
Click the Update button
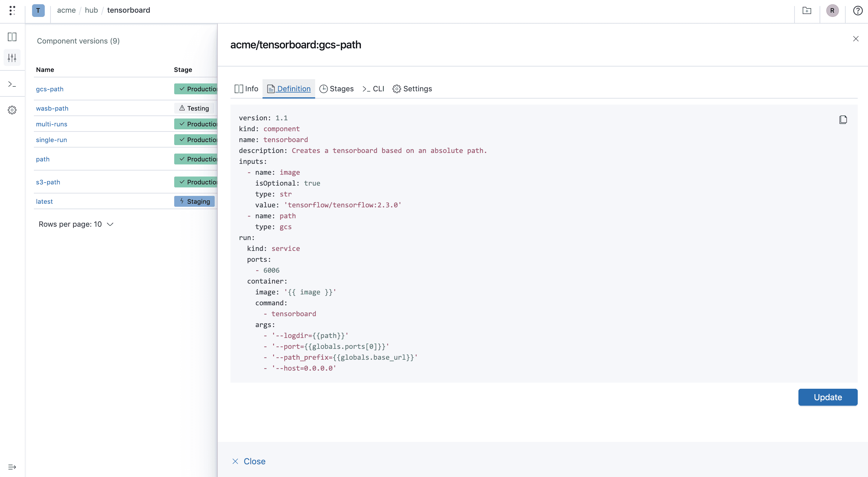coord(827,397)
